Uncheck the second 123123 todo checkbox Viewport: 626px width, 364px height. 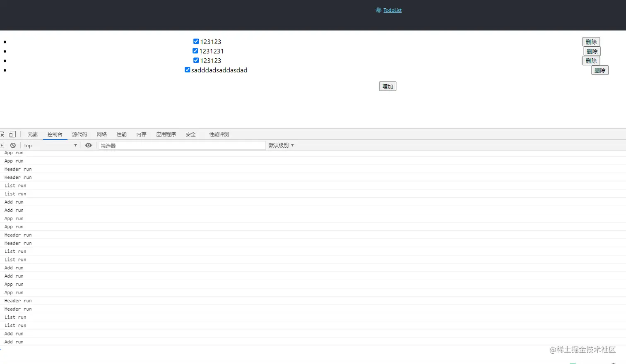[x=196, y=60]
